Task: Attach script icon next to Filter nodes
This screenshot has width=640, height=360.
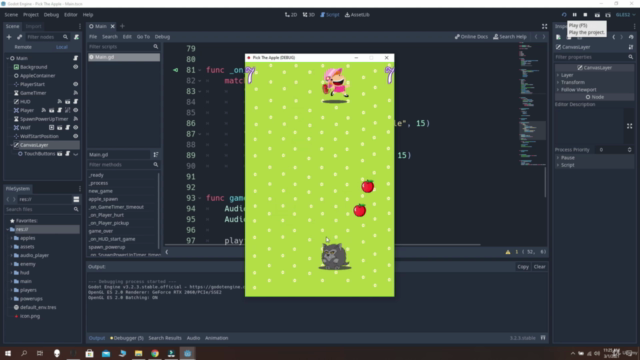Action: (x=76, y=37)
